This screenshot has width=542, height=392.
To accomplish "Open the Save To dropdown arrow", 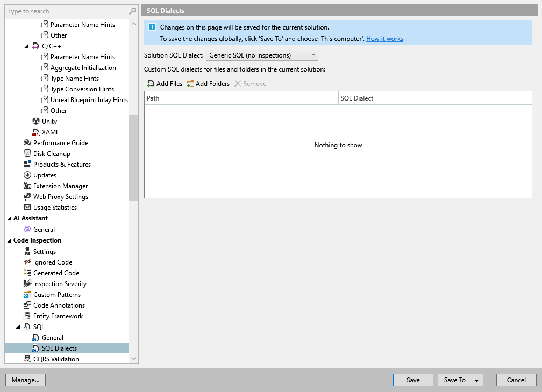I will (x=476, y=380).
